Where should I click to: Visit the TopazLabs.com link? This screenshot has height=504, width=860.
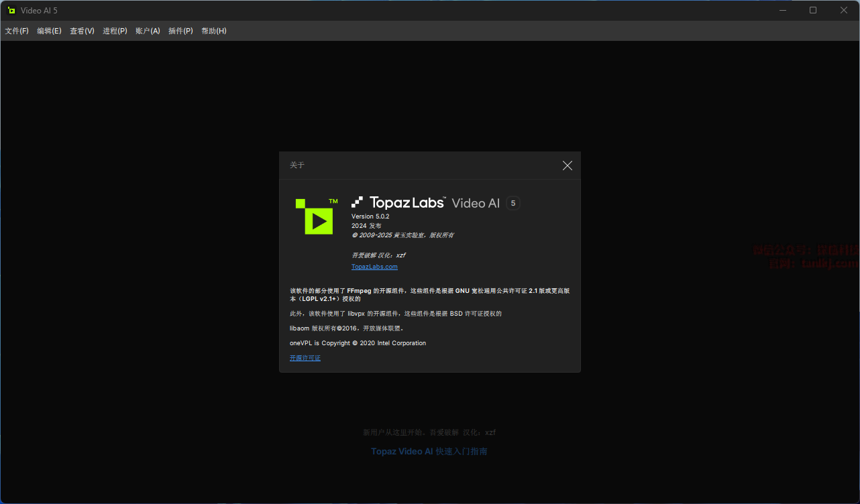click(x=374, y=267)
